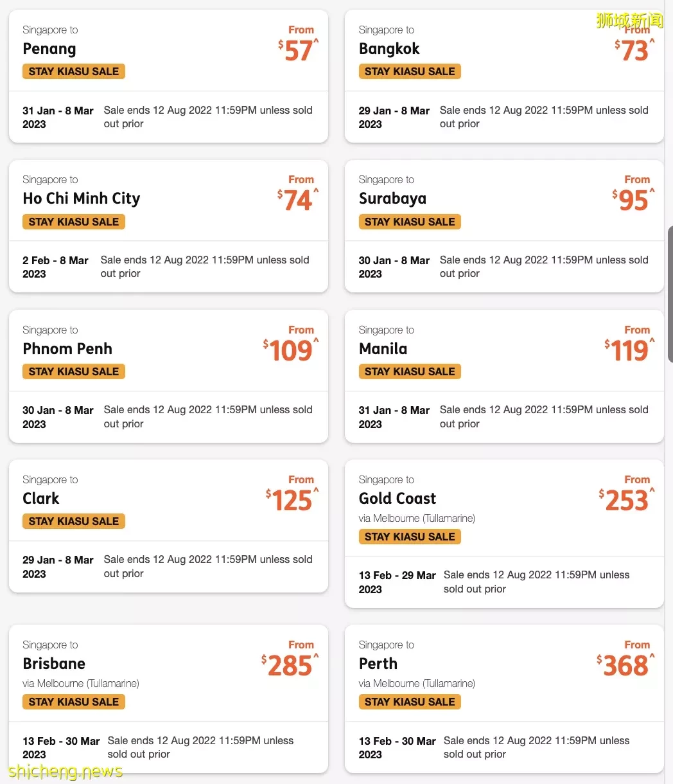Viewport: 673px width, 784px height.
Task: Select the Gold Coast via Melbourne deal
Action: pyautogui.click(x=504, y=533)
